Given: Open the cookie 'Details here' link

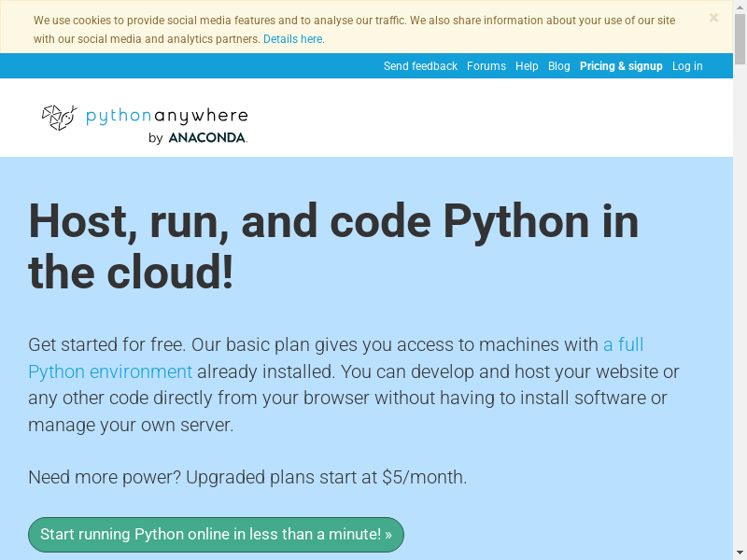Looking at the screenshot, I should pyautogui.click(x=292, y=39).
